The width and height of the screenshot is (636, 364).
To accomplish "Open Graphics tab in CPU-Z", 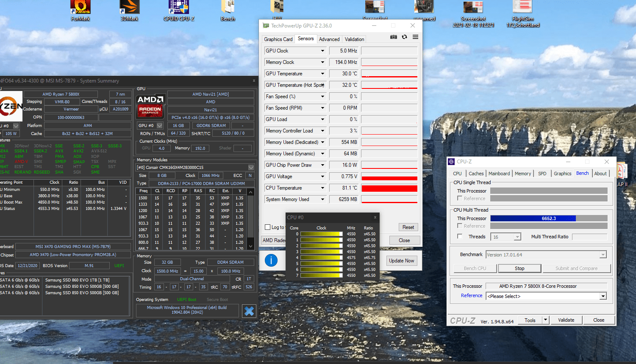I will click(563, 174).
